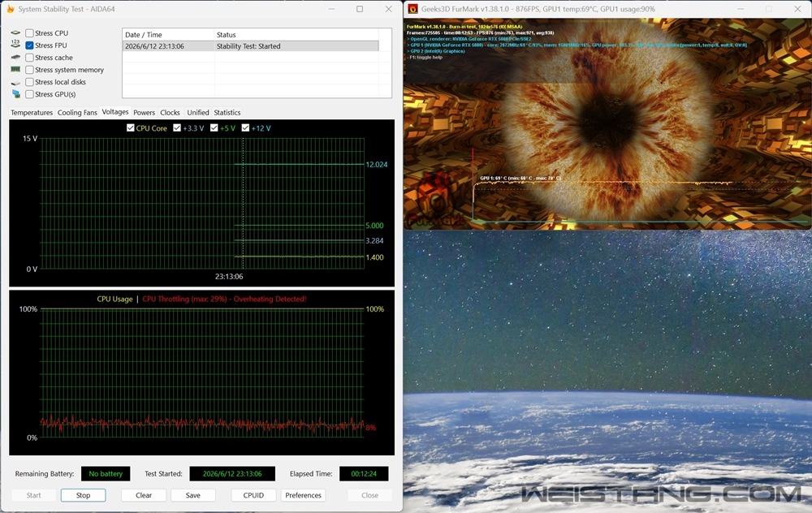Click the disk icon beside Stress local disks

[15, 82]
